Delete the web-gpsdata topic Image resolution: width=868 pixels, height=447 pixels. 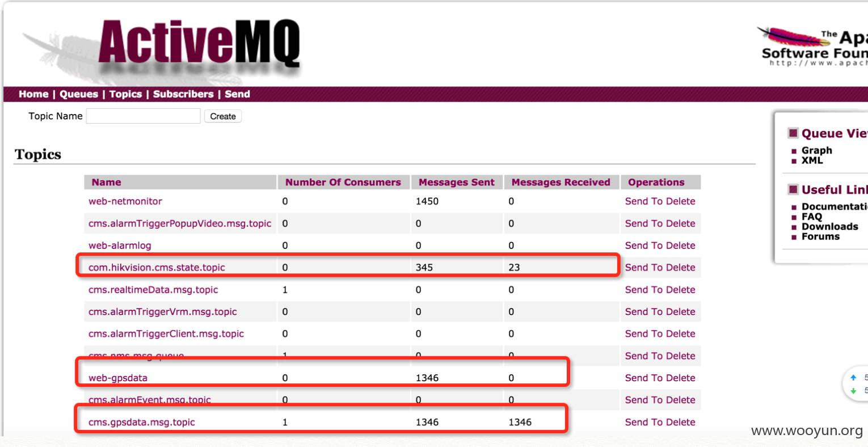(681, 378)
